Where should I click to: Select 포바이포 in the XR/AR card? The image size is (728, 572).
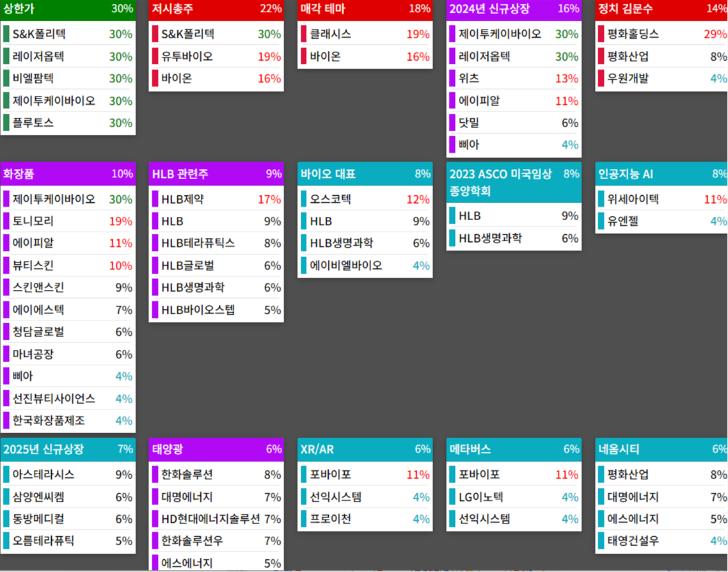coord(365,475)
